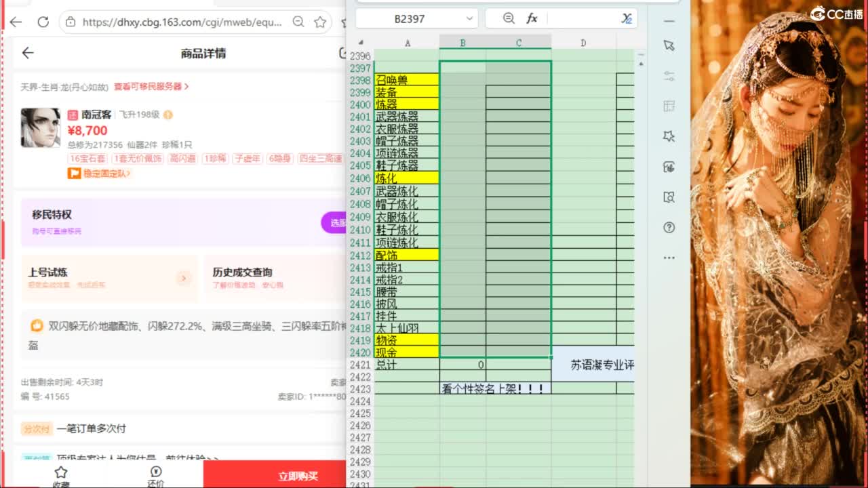Viewport: 868px width, 488px height.
Task: Select the 总计 cell
Action: [407, 365]
